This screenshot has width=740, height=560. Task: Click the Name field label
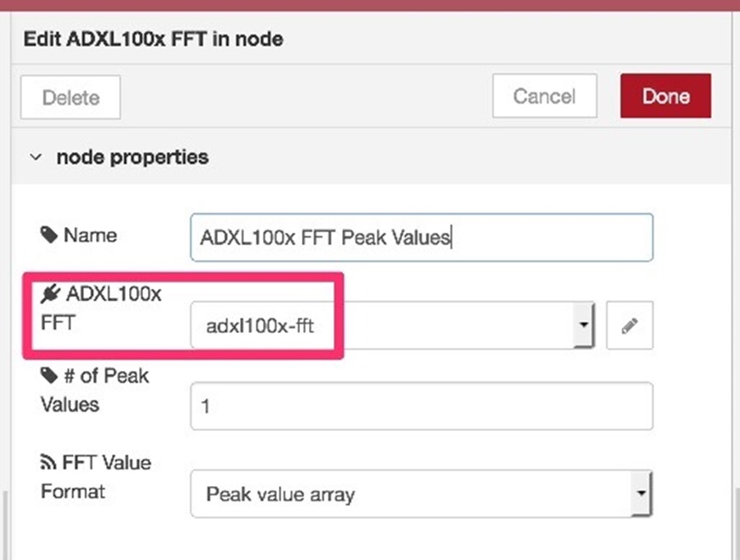tap(90, 235)
